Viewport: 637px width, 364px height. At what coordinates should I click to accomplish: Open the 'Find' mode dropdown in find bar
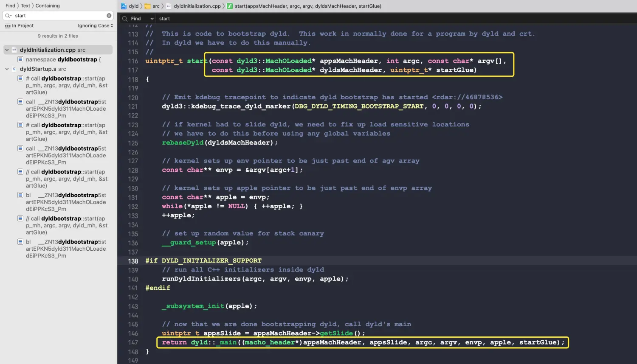click(142, 19)
